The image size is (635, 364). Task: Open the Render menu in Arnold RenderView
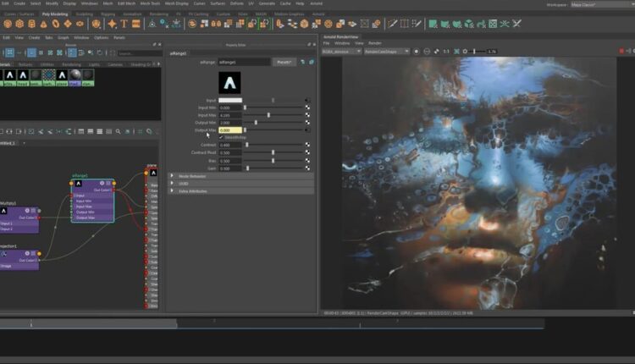(x=375, y=43)
